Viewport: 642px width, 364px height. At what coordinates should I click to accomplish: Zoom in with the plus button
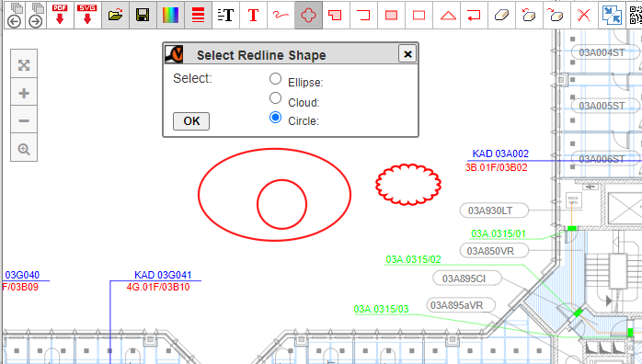[24, 93]
